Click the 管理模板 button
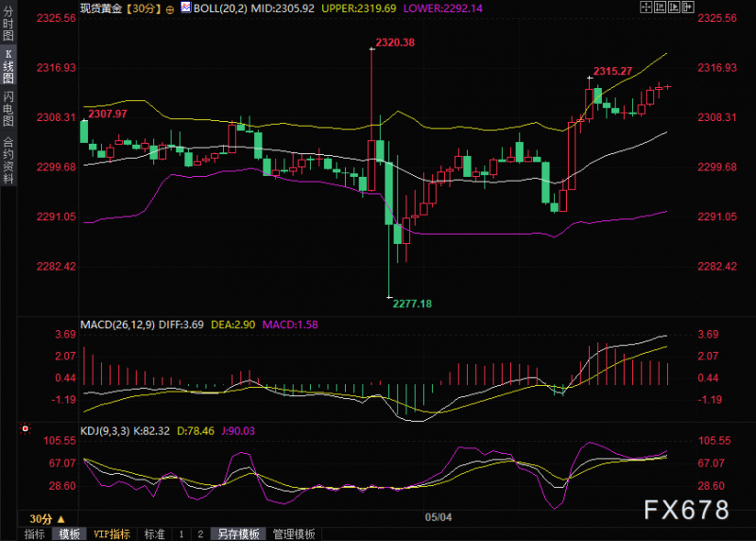This screenshot has height=541, width=756. click(x=294, y=534)
